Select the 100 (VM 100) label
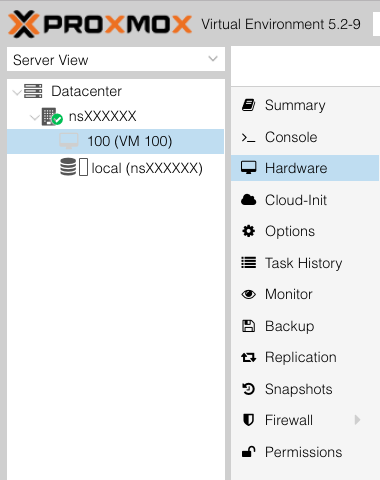Image resolution: width=380 pixels, height=480 pixels. pyautogui.click(x=130, y=141)
